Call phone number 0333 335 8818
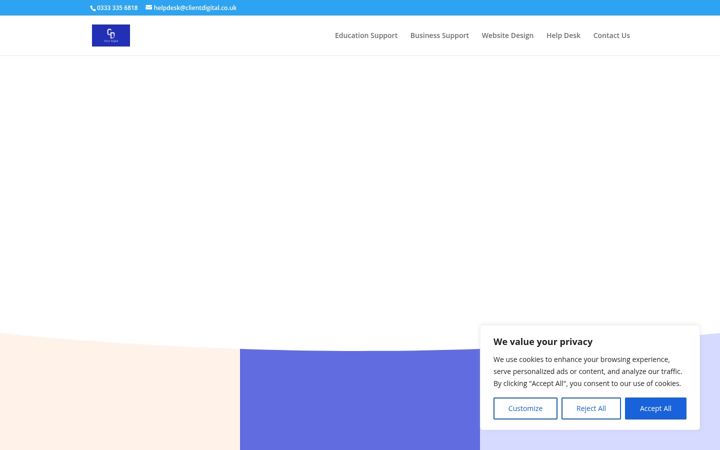The image size is (720, 450). point(117,8)
